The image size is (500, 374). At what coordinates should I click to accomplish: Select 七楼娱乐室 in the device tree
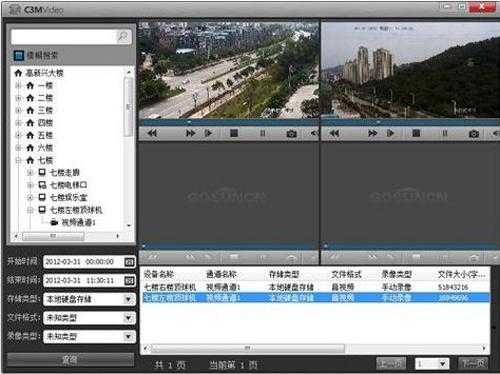tap(68, 197)
